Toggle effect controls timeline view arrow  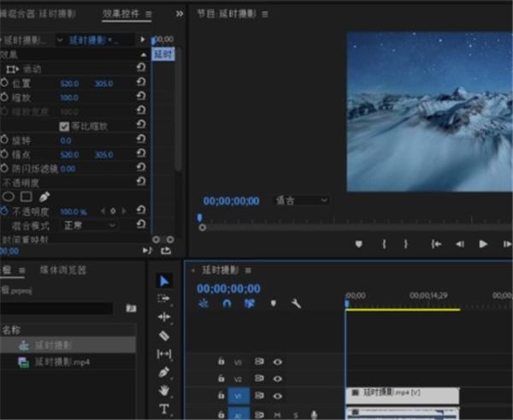coord(143,39)
